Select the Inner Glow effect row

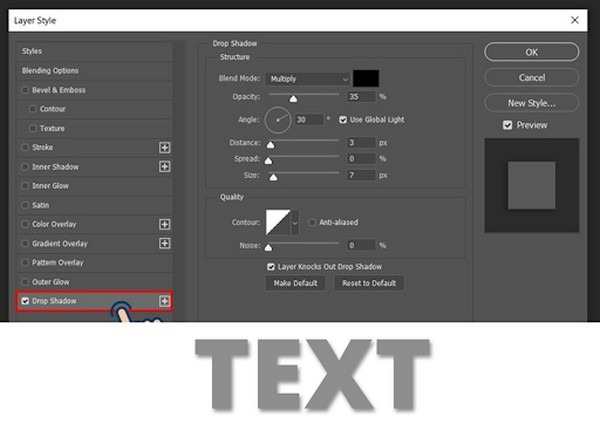[95, 186]
